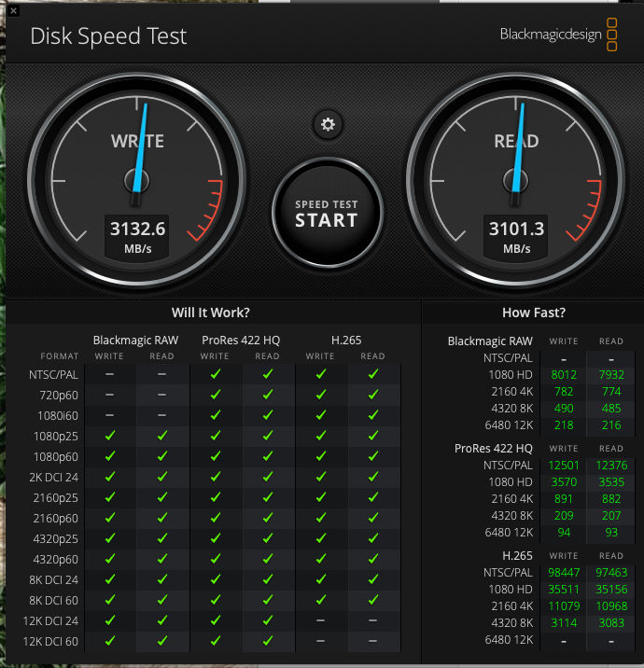644x668 pixels.
Task: Click the NTSC/PAL ProRes 422 HQ write checkmark
Action: tap(216, 374)
